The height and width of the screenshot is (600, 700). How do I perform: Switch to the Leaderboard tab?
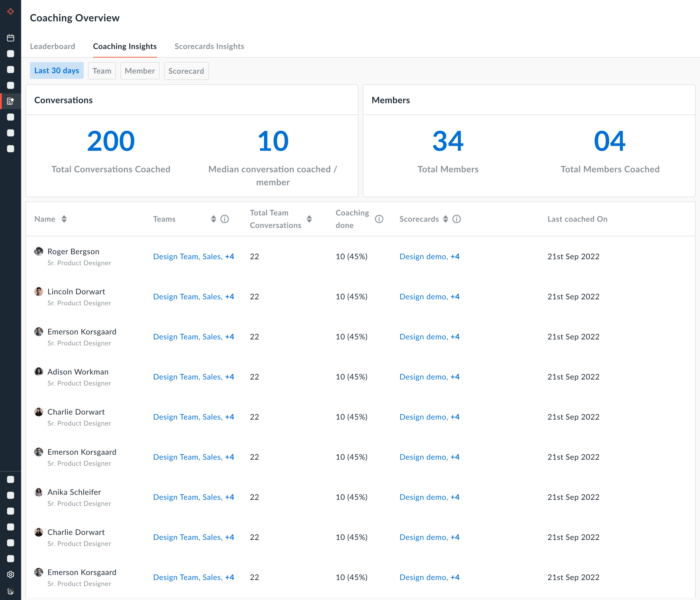[52, 46]
